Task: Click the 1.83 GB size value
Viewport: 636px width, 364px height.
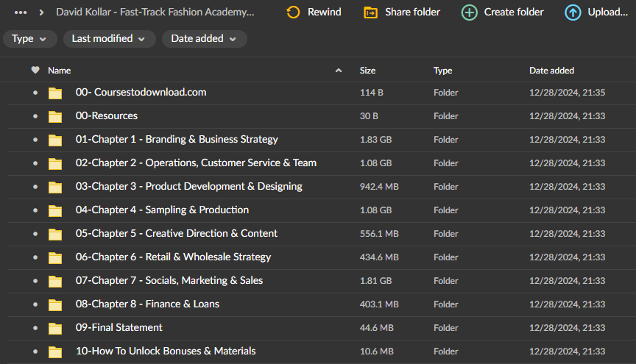Action: [375, 140]
